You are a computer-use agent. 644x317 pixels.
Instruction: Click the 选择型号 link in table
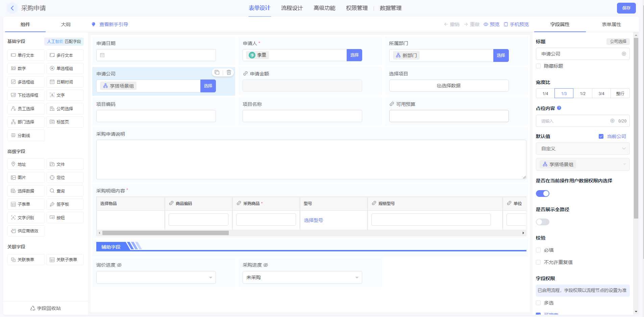(313, 220)
